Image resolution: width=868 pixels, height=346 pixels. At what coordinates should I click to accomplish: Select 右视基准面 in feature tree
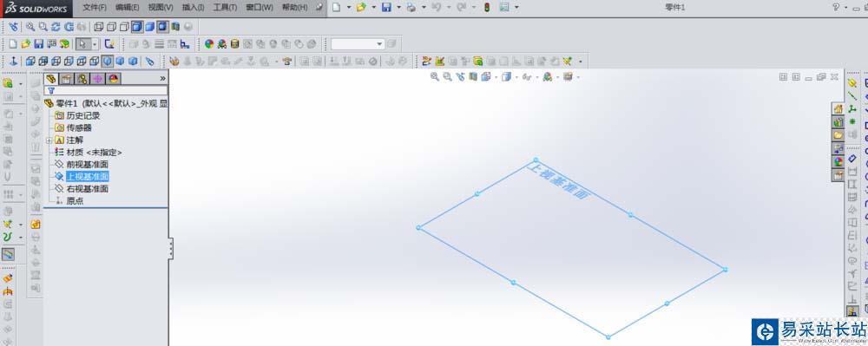point(87,188)
